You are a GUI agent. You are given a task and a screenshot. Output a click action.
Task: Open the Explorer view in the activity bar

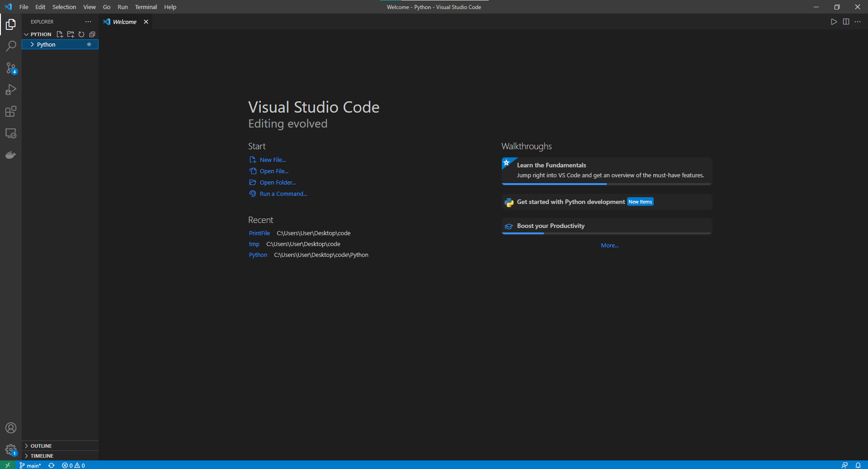coord(11,24)
